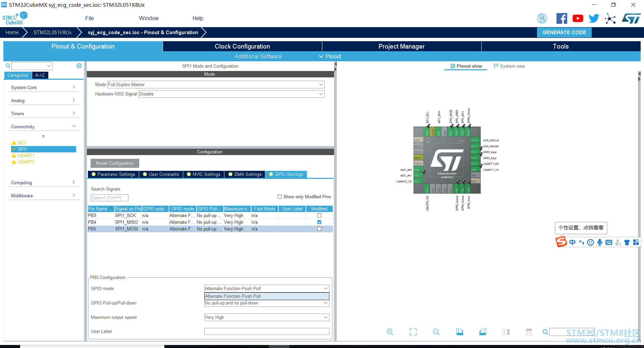Expand the Middleware category

click(43, 196)
